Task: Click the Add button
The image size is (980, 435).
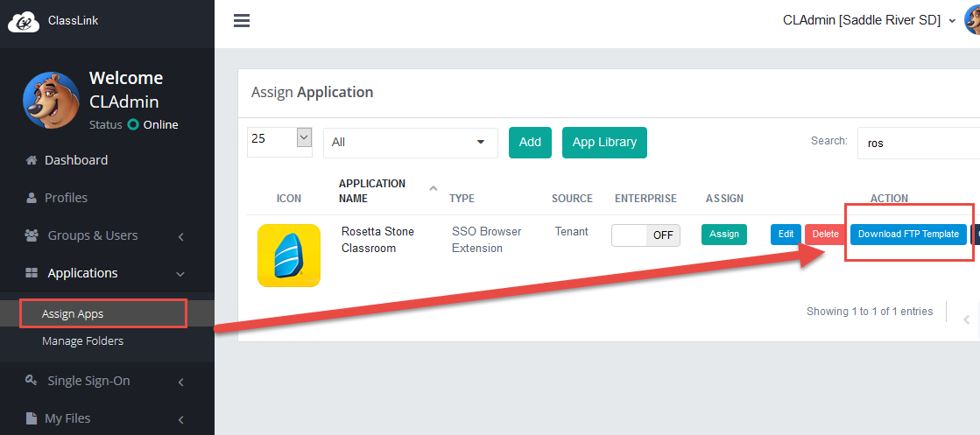Action: tap(530, 143)
